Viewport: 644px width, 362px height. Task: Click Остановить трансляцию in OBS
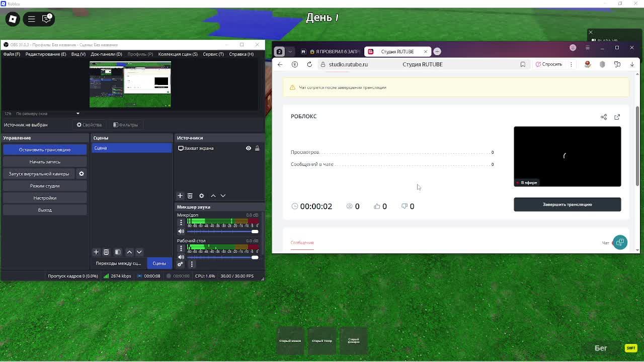coord(45,150)
